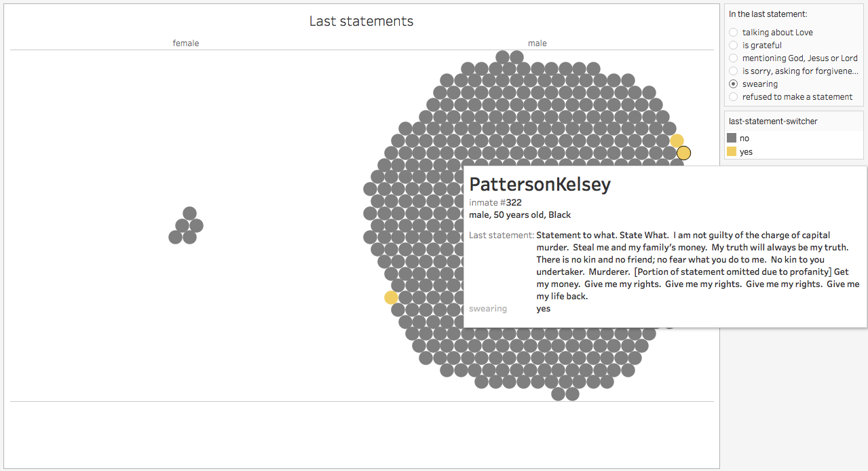Click the yellow 'yes' legend swatch
This screenshot has width=868, height=471.
click(x=732, y=152)
